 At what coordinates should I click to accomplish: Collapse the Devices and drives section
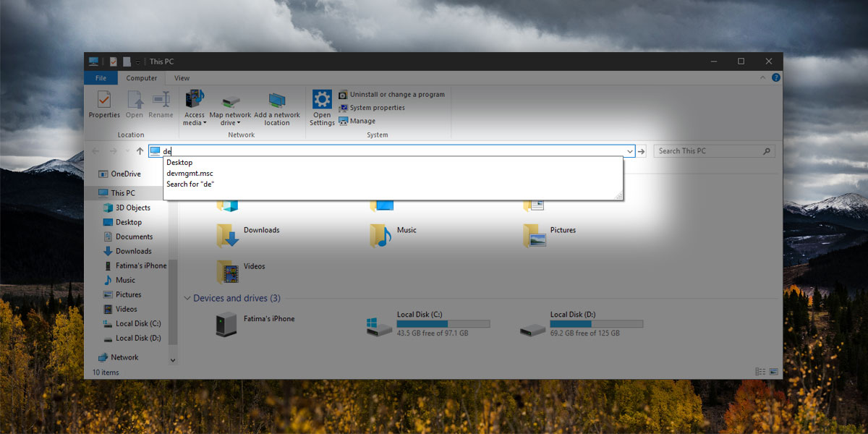tap(187, 298)
